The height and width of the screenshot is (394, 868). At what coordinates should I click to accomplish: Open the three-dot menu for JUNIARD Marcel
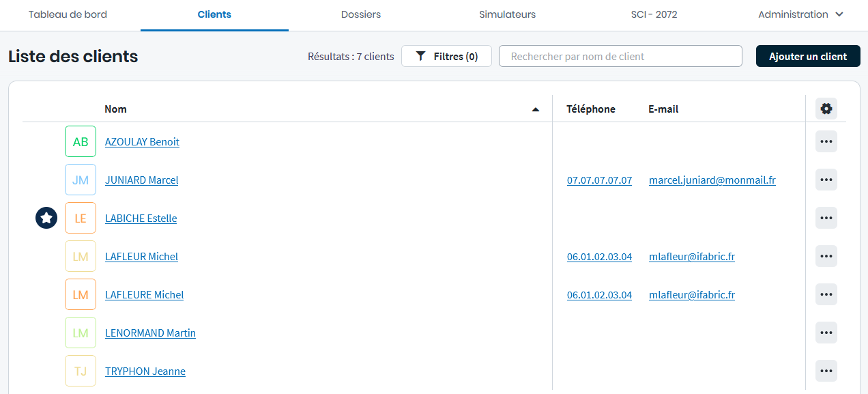click(826, 180)
